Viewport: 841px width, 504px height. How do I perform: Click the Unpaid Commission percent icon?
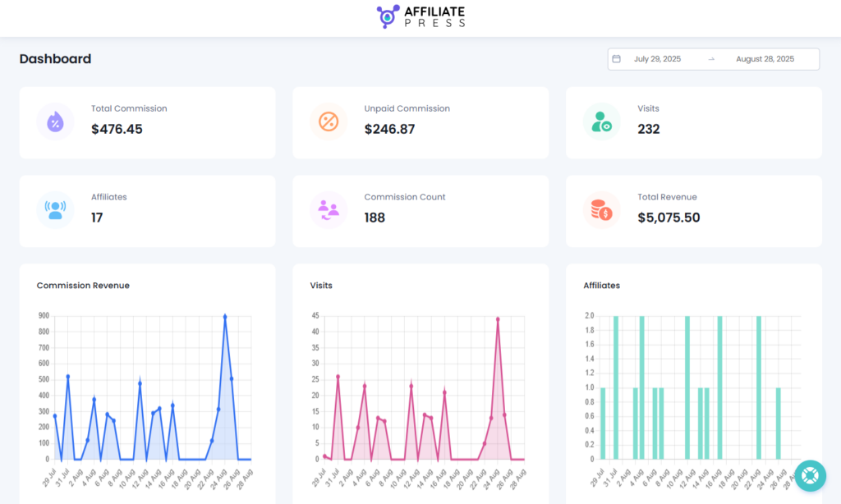click(329, 122)
